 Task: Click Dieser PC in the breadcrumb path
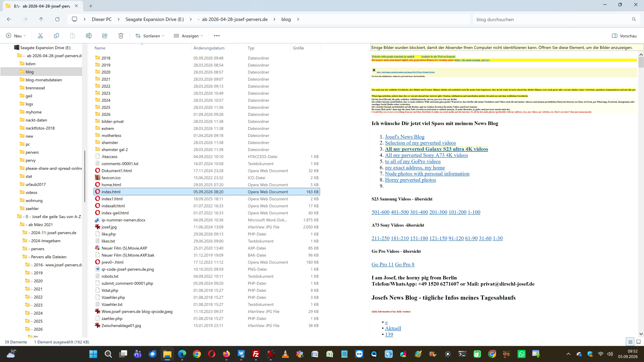tap(102, 19)
